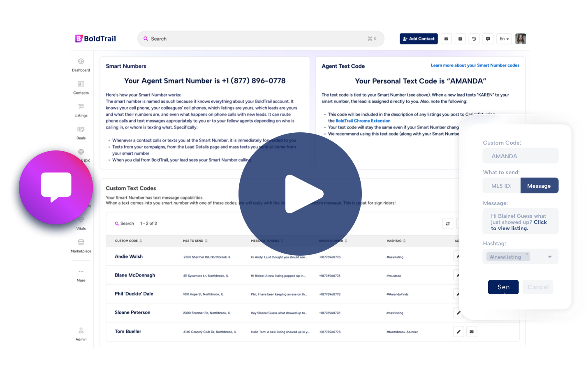The height and width of the screenshot is (374, 588).
Task: Click the envelope icon in Tom Bueller row
Action: coord(472,332)
